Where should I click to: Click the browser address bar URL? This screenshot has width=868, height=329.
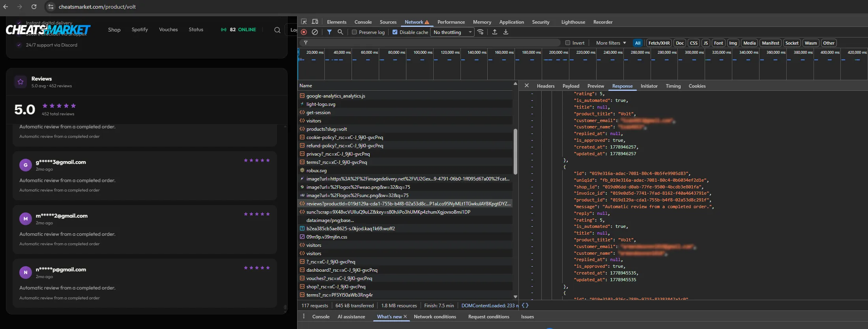coord(97,7)
